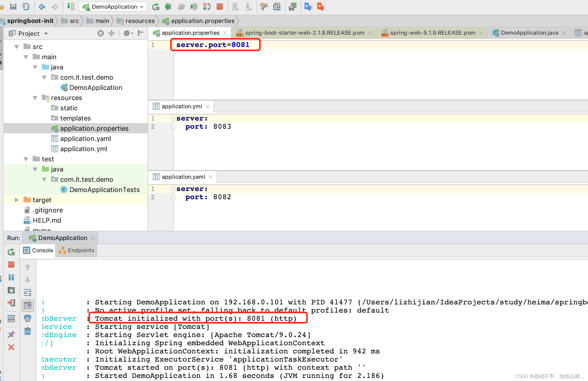Open application.yaml in project tree
Viewport: 588px width, 381px height.
click(85, 139)
